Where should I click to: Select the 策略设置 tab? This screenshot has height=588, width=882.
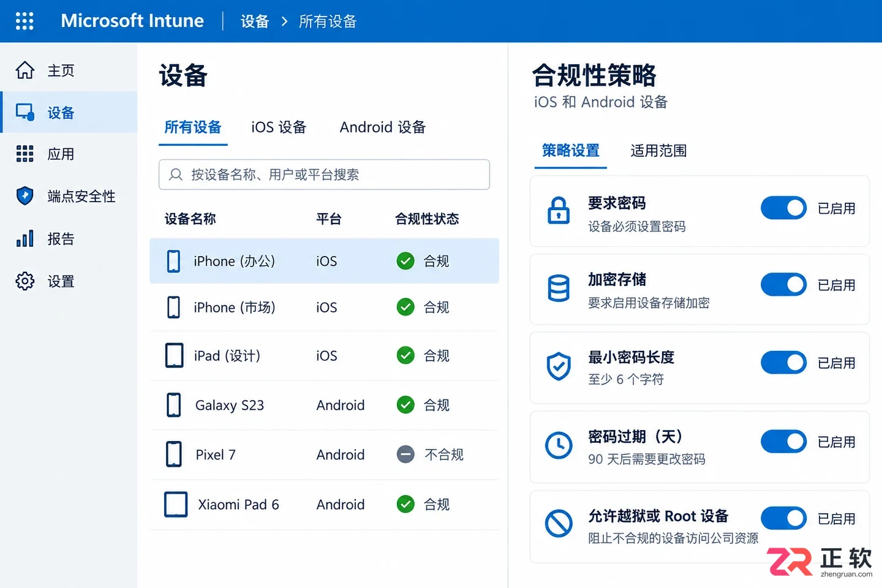(571, 151)
